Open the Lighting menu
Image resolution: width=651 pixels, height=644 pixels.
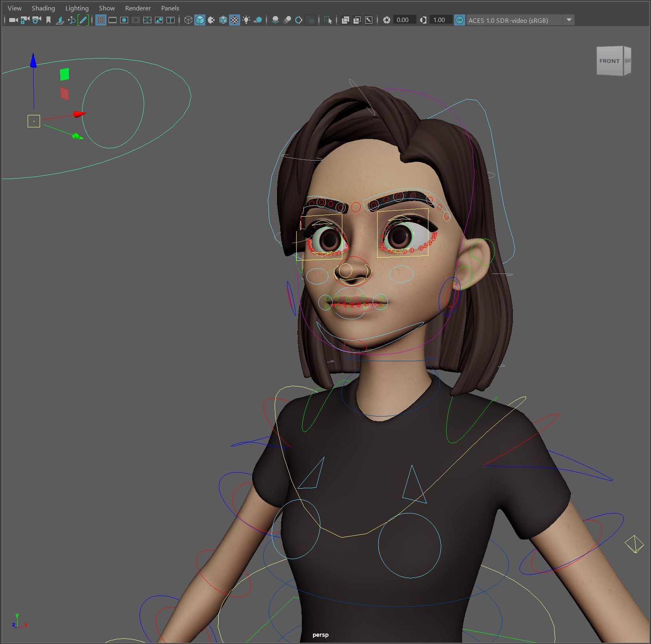[77, 8]
